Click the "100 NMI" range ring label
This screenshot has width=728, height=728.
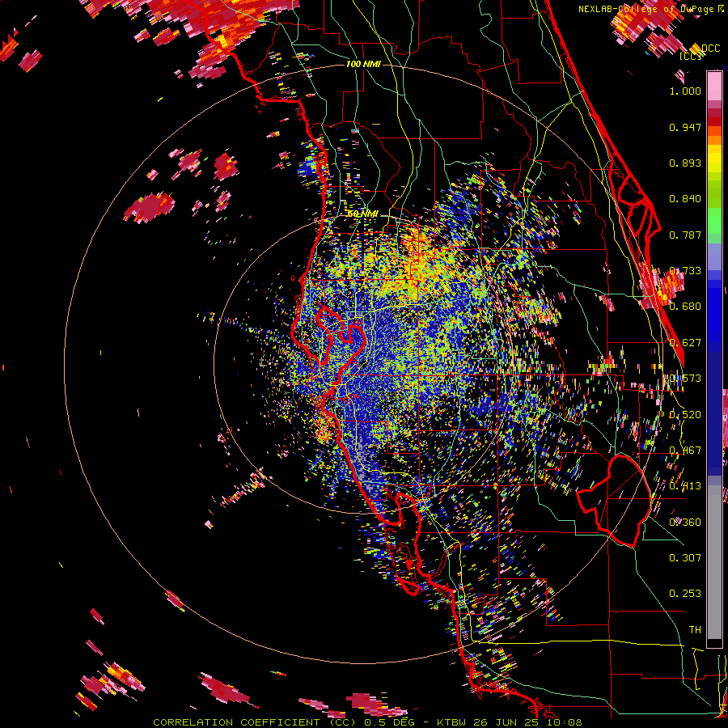(363, 64)
